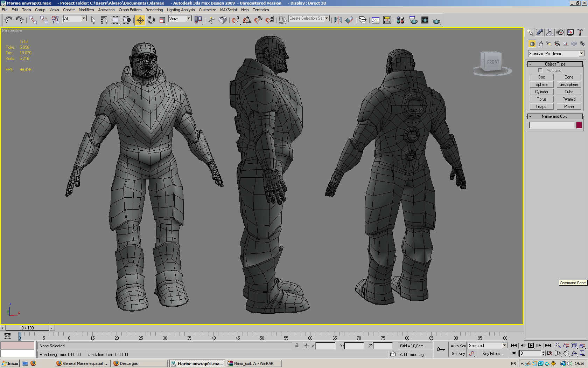
Task: Create a Teapot primitive
Action: [x=541, y=107]
